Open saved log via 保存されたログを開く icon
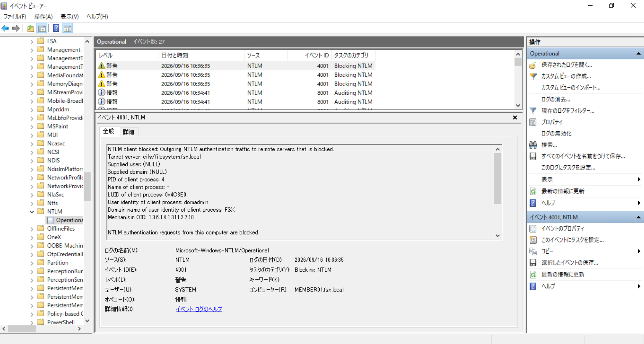The image size is (644, 344). [533, 65]
